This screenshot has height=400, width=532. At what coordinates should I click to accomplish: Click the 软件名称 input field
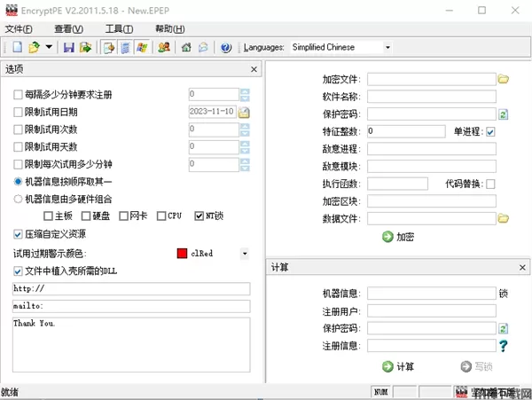coord(432,97)
